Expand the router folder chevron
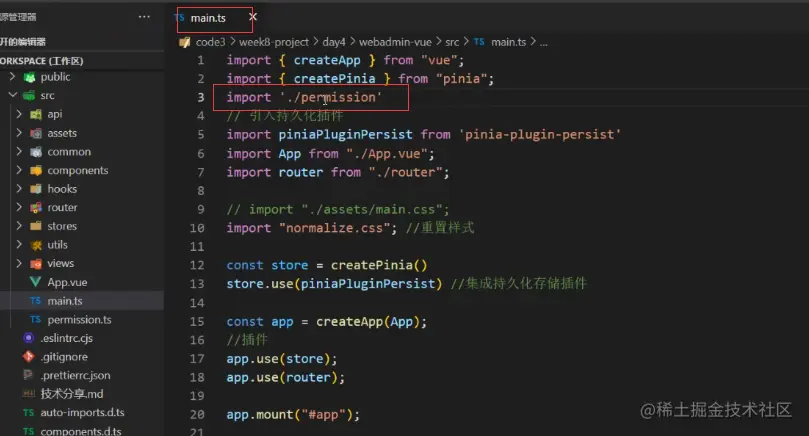809x436 pixels. pos(19,207)
